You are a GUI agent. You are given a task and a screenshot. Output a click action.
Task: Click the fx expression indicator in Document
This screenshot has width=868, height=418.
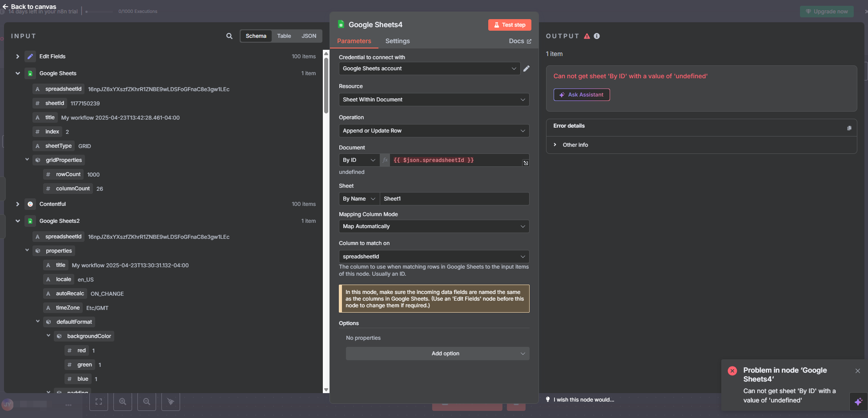(x=385, y=160)
